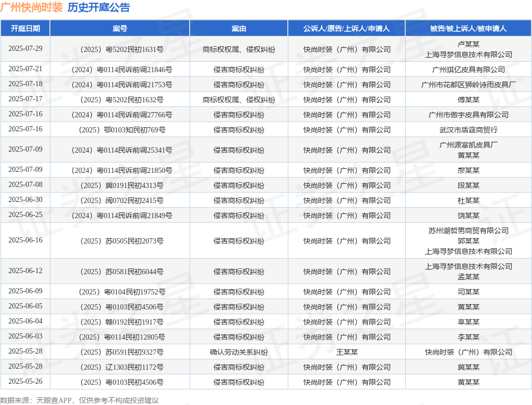This screenshot has width=532, height=405.
Task: Click defendant 傅某某
Action: click(469, 100)
